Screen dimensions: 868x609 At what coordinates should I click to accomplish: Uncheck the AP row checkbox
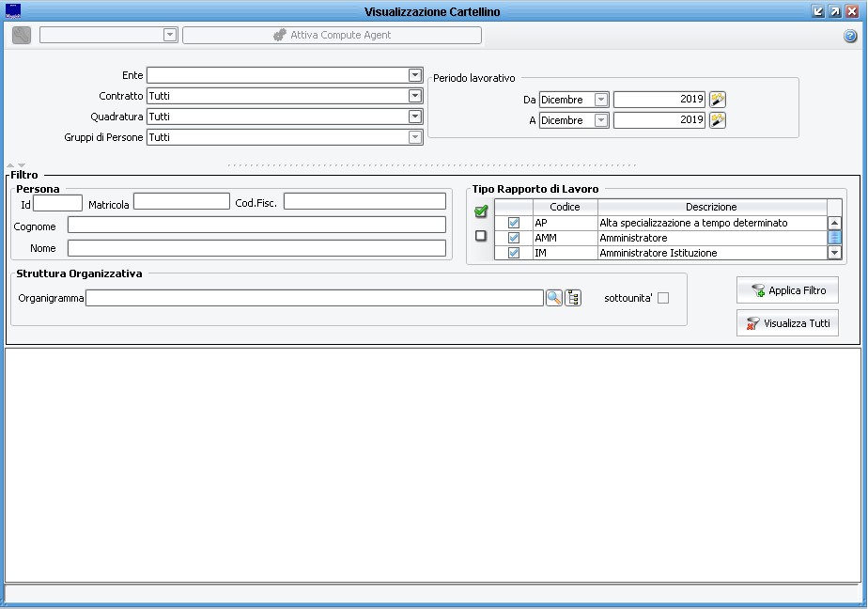[514, 223]
